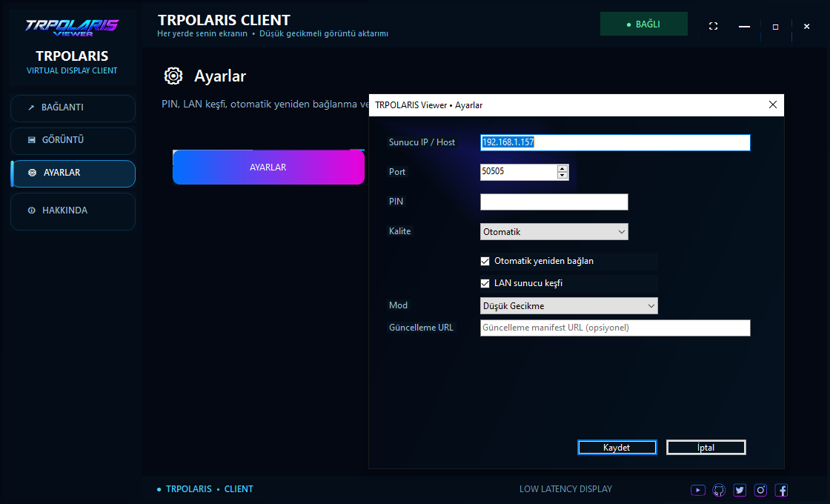Click the 'Ayarlar' page heading
830x504 pixels.
220,76
